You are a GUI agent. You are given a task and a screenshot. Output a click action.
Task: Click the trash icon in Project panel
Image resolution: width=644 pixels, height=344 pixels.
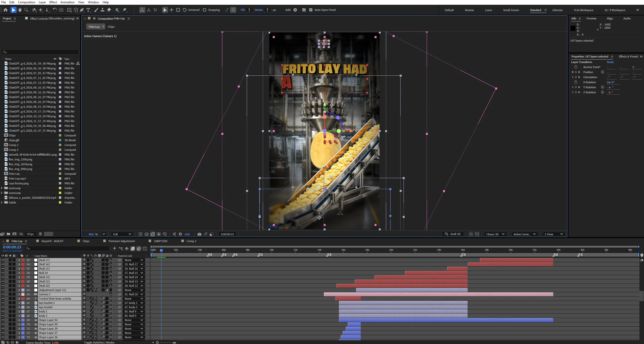[x=40, y=234]
